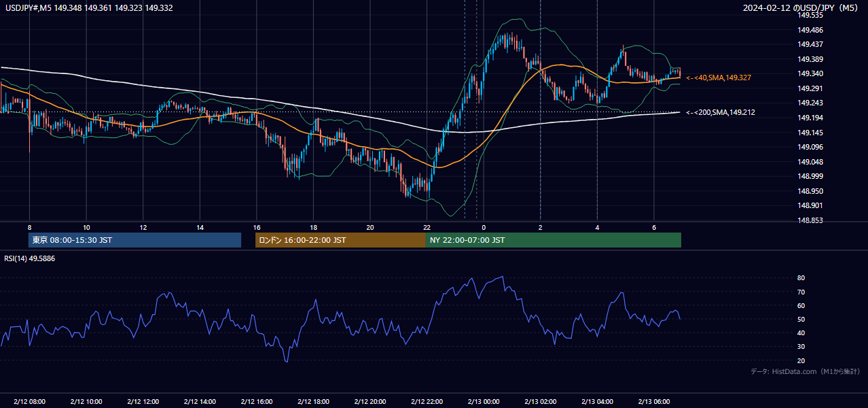Screen dimensions: 868x408
Task: Click RSI scale value 30
Action: (x=801, y=347)
